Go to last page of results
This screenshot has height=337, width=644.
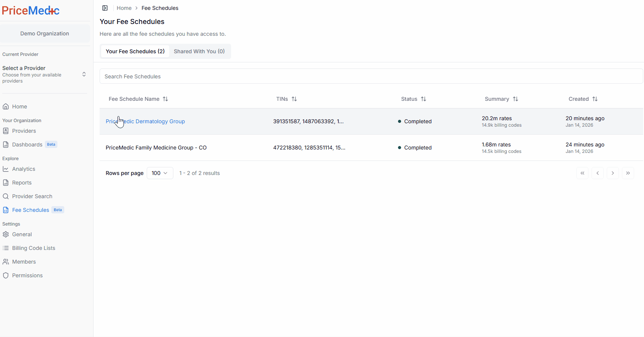pyautogui.click(x=628, y=173)
